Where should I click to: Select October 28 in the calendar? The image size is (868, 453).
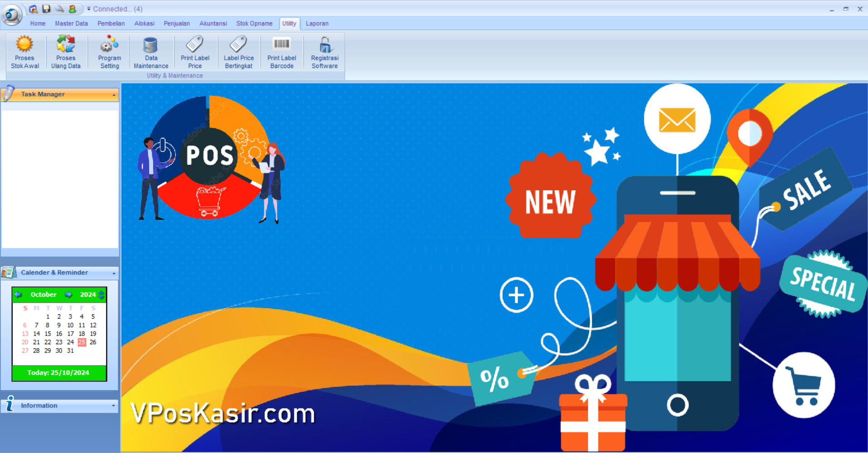(x=36, y=351)
